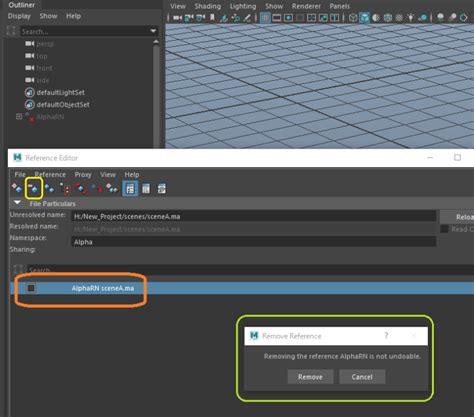Toggle use all lights bulb icon

click(410, 17)
